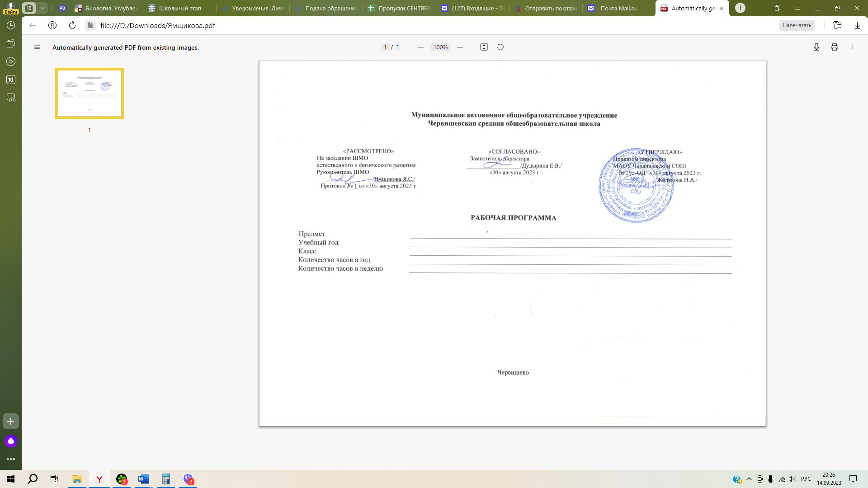Click the zoom out minus icon
Viewport: 868px width, 488px height.
tap(421, 47)
